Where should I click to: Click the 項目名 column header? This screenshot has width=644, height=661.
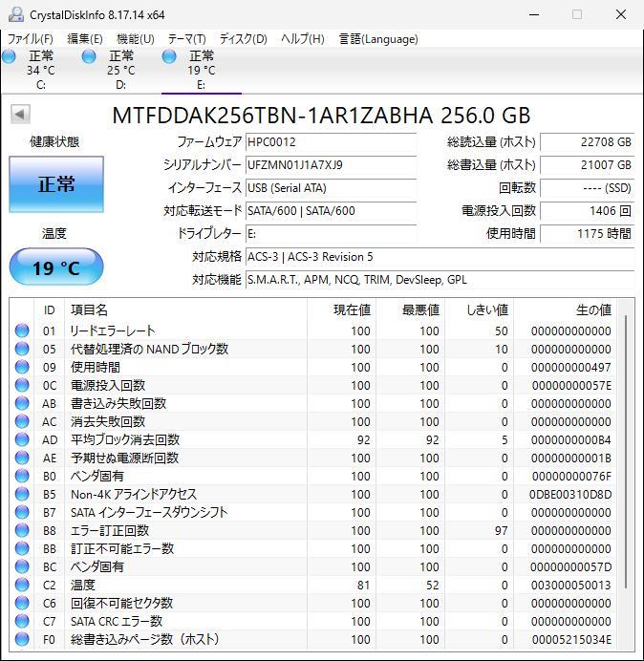click(185, 309)
